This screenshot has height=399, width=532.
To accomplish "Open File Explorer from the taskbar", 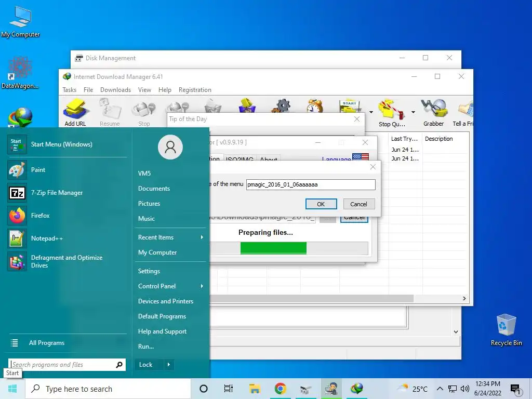I will click(x=255, y=389).
